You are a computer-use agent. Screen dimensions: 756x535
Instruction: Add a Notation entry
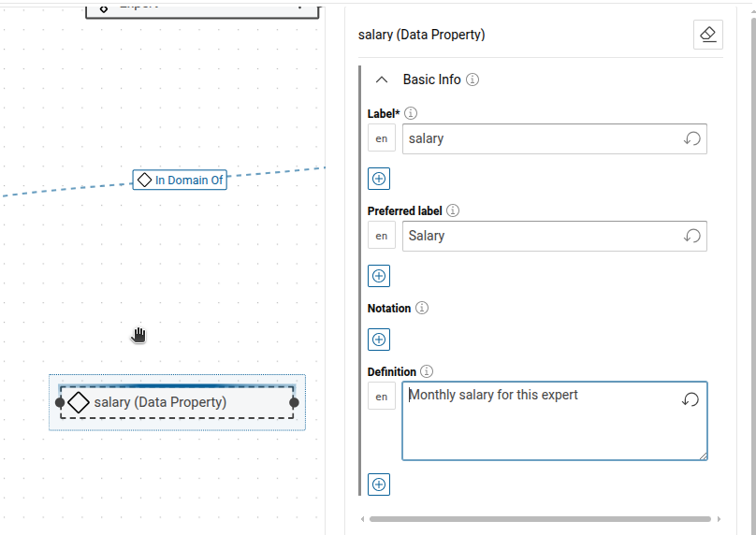(x=379, y=340)
